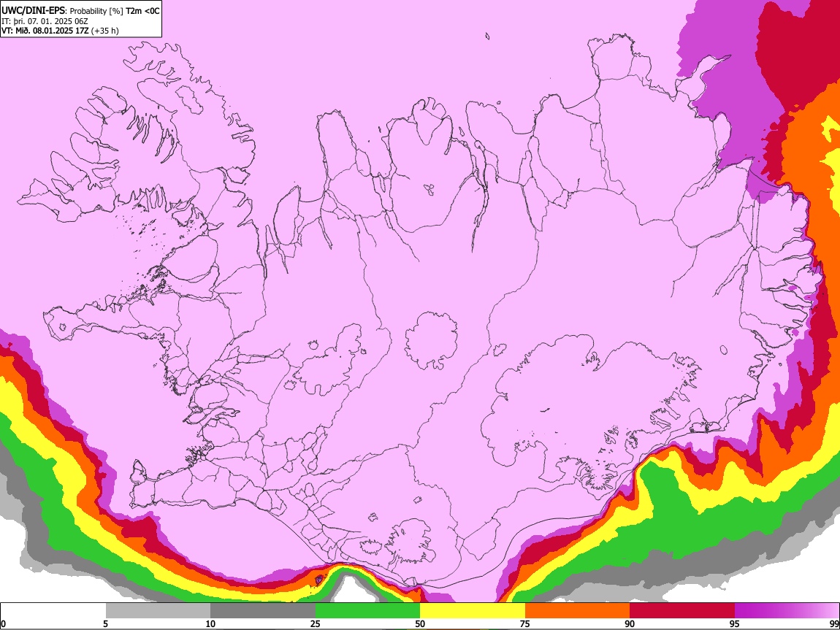This screenshot has height=630, width=840.
Task: Click the 'T2m <0C' parameter label
Action: tap(142, 11)
